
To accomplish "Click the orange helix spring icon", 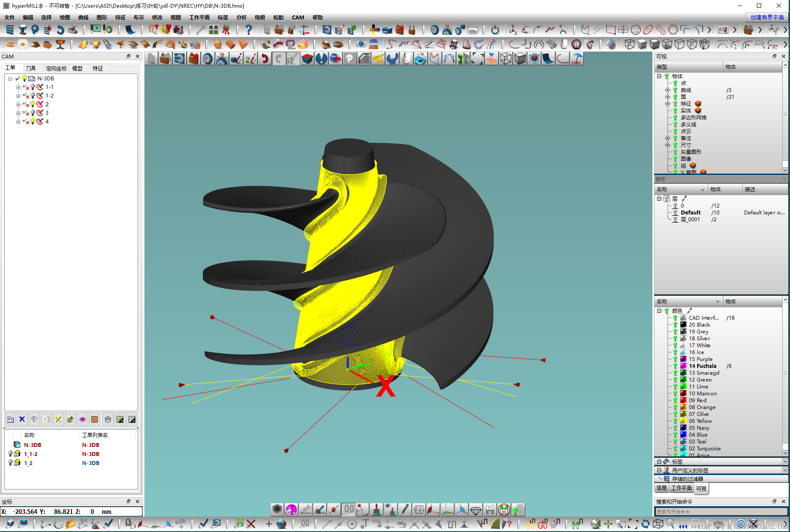I will click(171, 44).
